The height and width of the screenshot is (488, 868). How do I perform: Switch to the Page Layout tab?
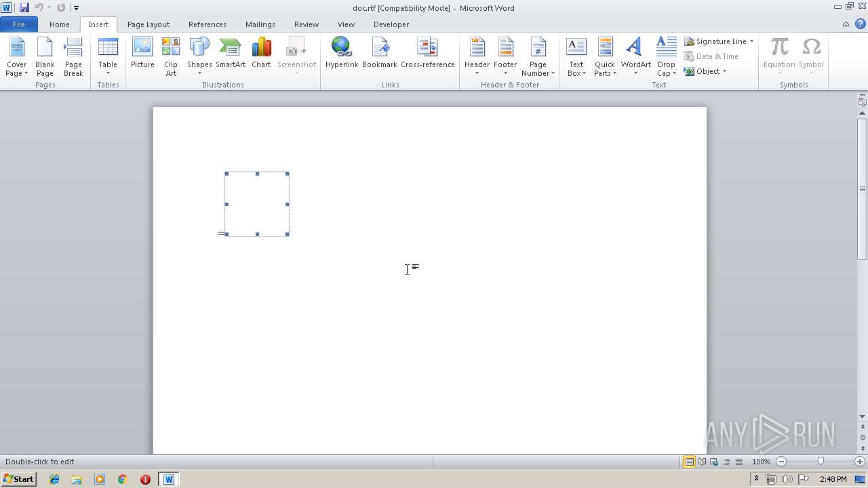(x=149, y=24)
